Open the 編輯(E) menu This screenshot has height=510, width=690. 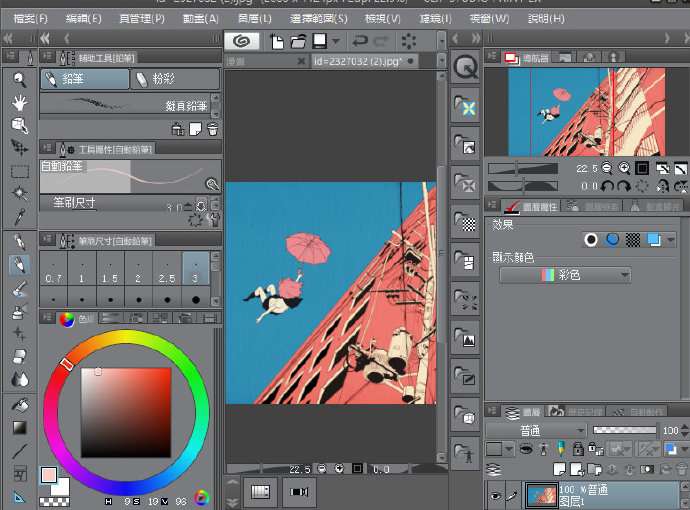84,18
